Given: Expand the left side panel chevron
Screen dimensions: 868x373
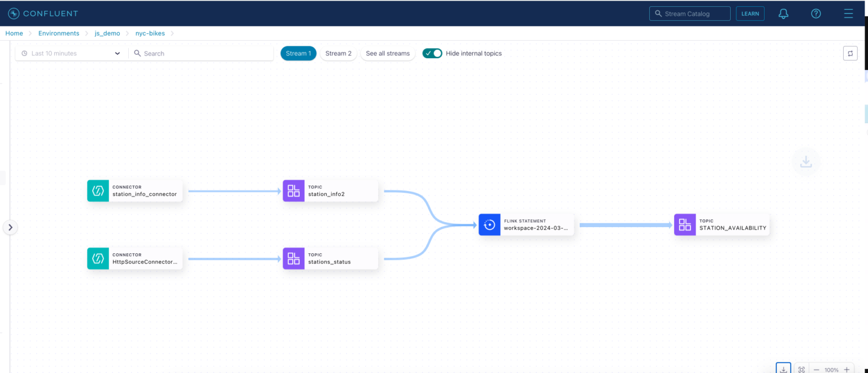Looking at the screenshot, I should point(10,227).
